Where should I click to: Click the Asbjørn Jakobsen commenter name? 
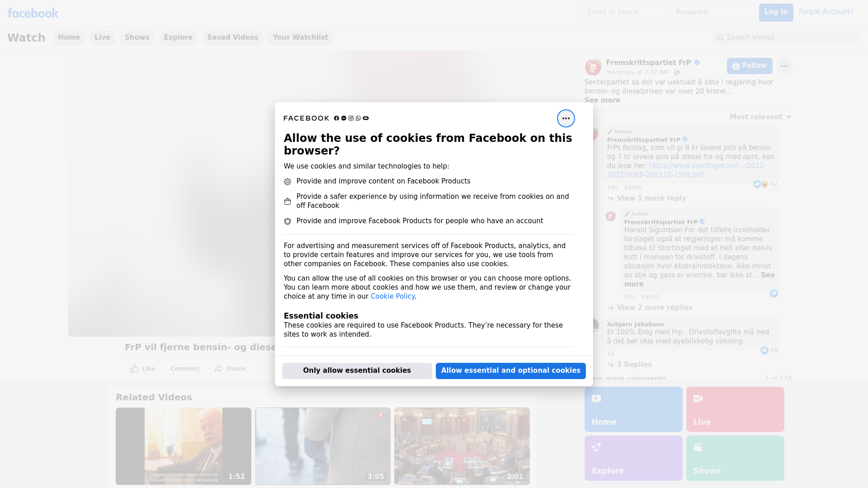pos(635,324)
